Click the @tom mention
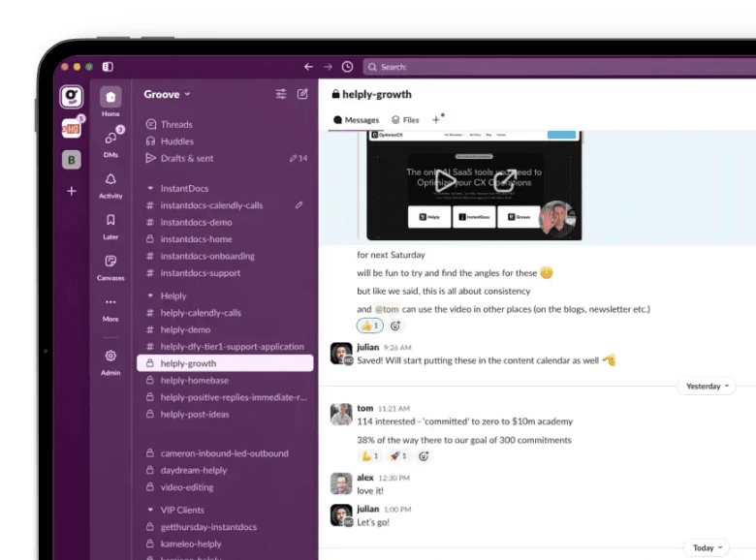 [387, 309]
